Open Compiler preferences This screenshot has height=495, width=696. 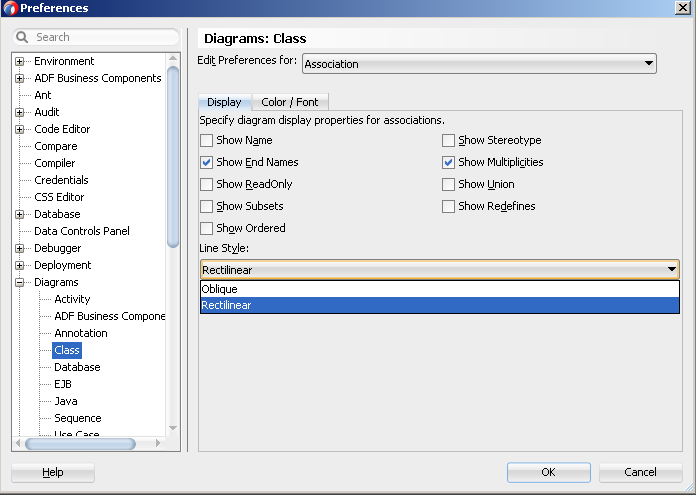click(x=55, y=163)
